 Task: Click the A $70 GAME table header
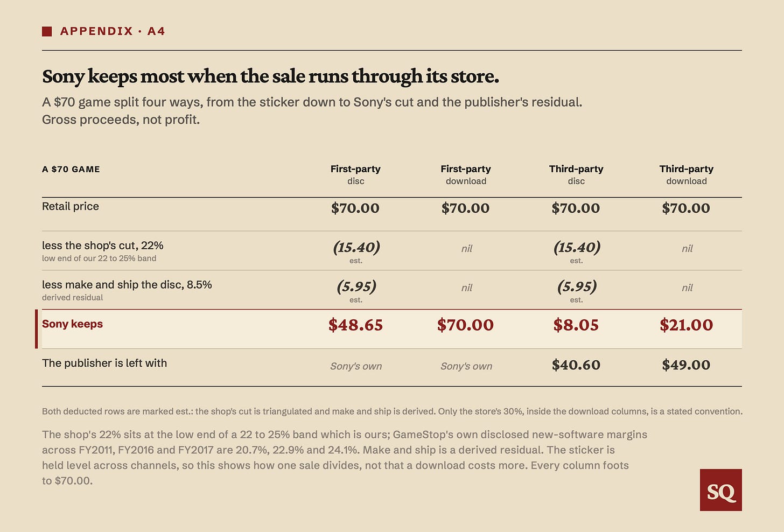pos(71,169)
